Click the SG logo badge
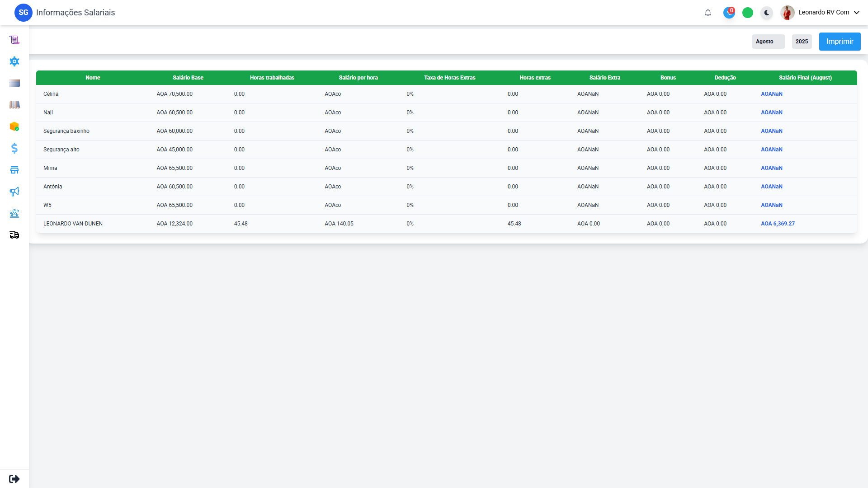The width and height of the screenshot is (868, 488). click(24, 13)
